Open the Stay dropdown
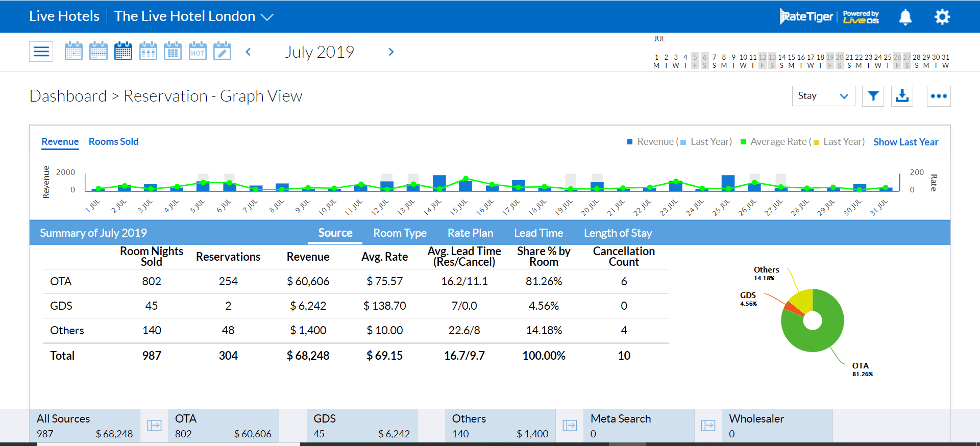980x446 pixels. click(823, 96)
